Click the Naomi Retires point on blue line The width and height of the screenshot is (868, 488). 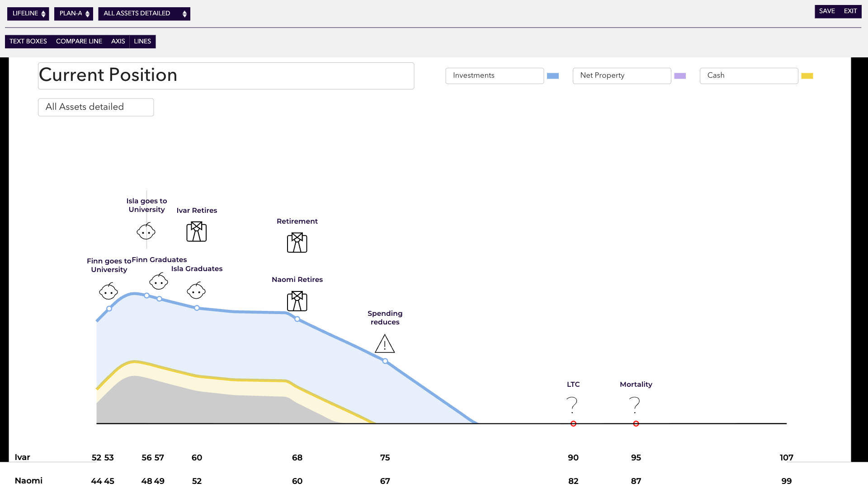(297, 319)
